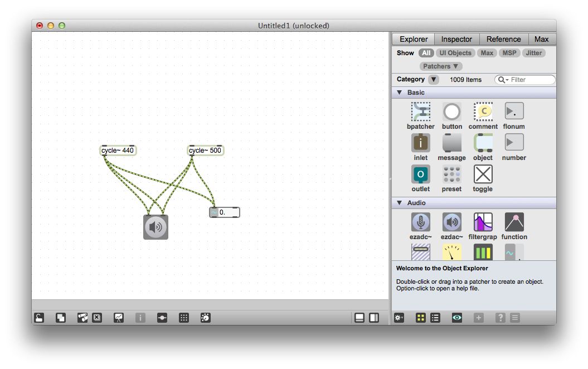Click inside the Filter search field
Image resolution: width=588 pixels, height=369 pixels.
(x=526, y=79)
